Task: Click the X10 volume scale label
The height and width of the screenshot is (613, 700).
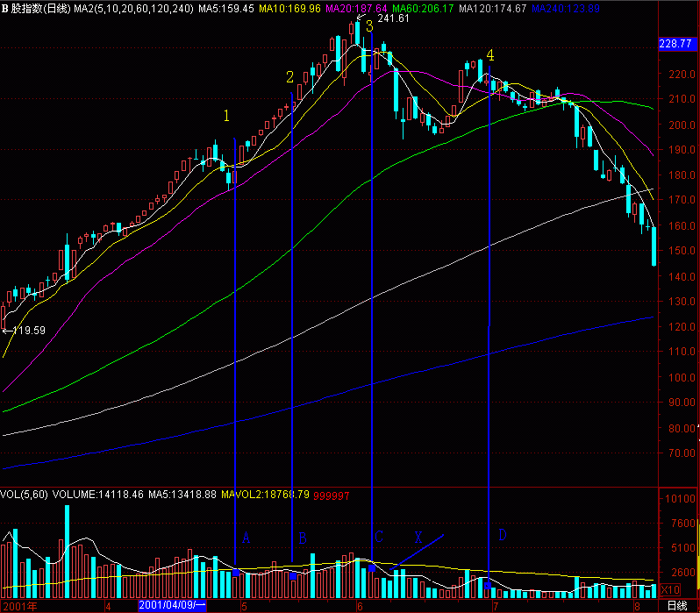Action: click(x=669, y=589)
